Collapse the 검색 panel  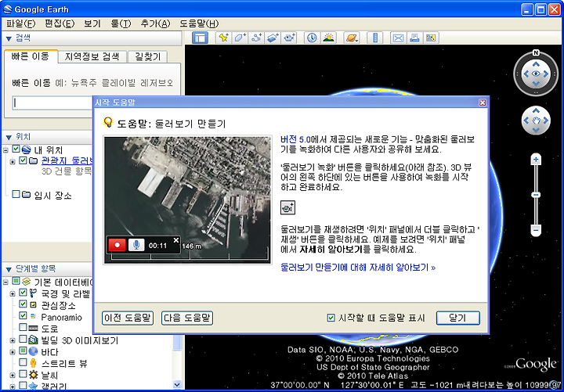(x=9, y=38)
